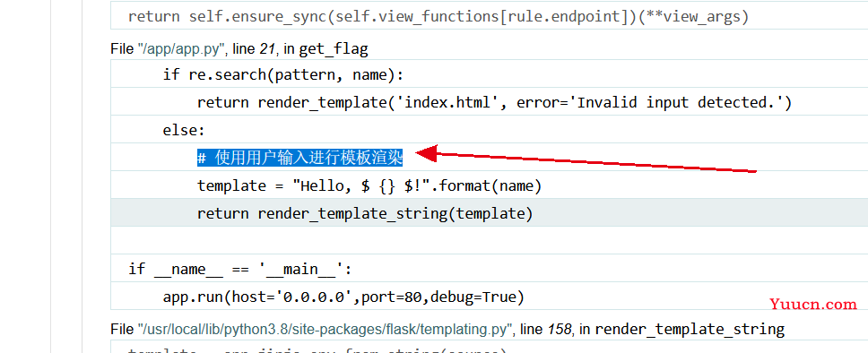
Task: Click render_template_string function name in frame header
Action: (690, 330)
